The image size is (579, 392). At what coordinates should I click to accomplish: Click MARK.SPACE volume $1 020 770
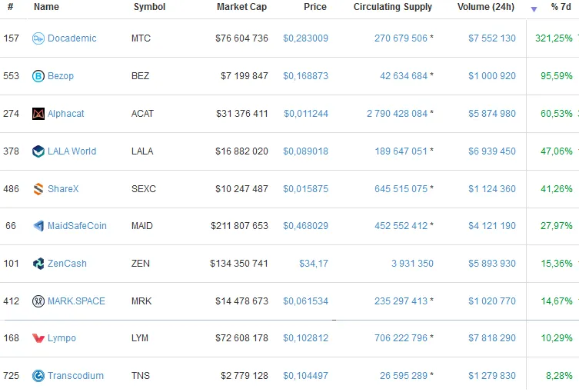[x=492, y=301]
